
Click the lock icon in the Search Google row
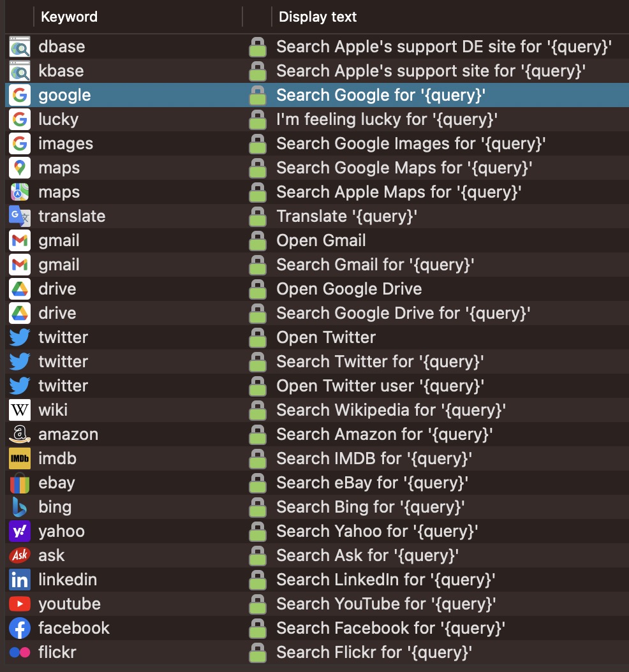pos(258,95)
